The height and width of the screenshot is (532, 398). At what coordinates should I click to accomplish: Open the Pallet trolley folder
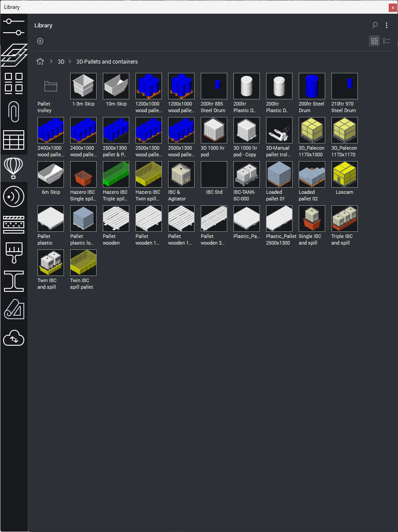(51, 86)
